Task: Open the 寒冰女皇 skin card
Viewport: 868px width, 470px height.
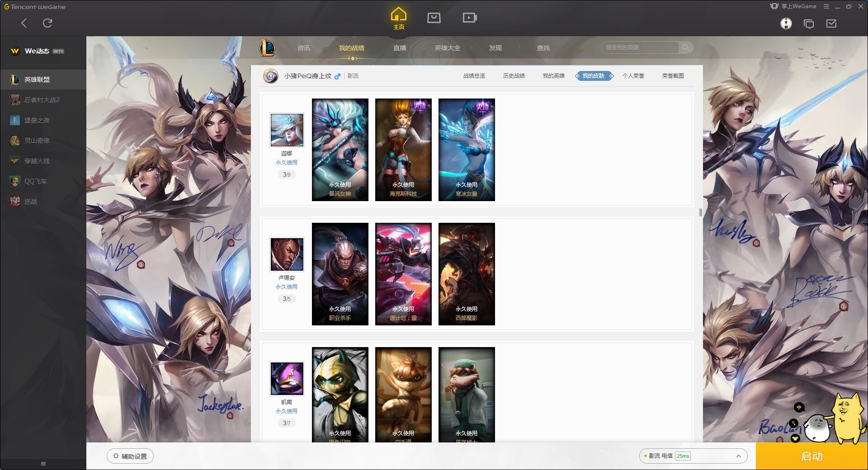Action: [x=467, y=150]
